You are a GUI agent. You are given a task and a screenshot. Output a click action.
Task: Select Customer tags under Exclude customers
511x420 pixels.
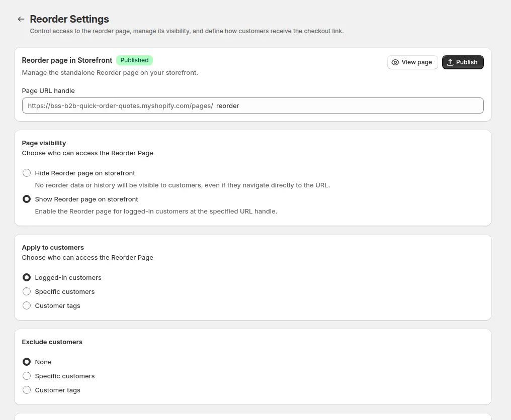pos(27,390)
